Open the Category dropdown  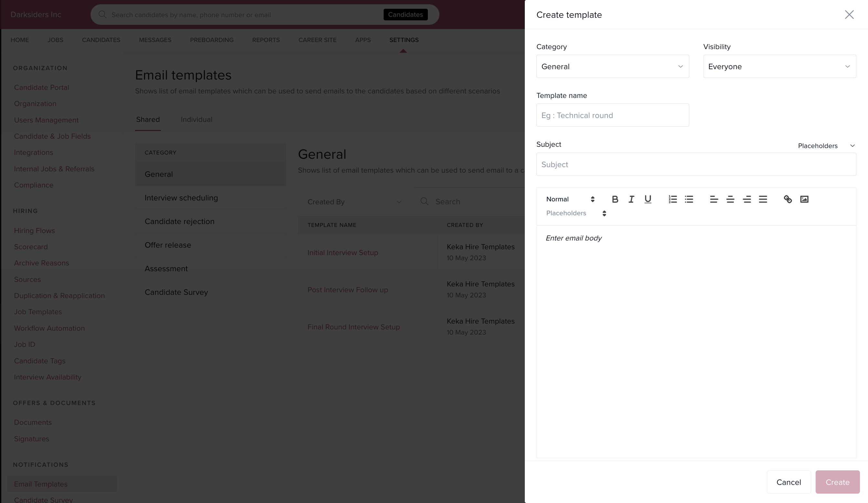(612, 67)
